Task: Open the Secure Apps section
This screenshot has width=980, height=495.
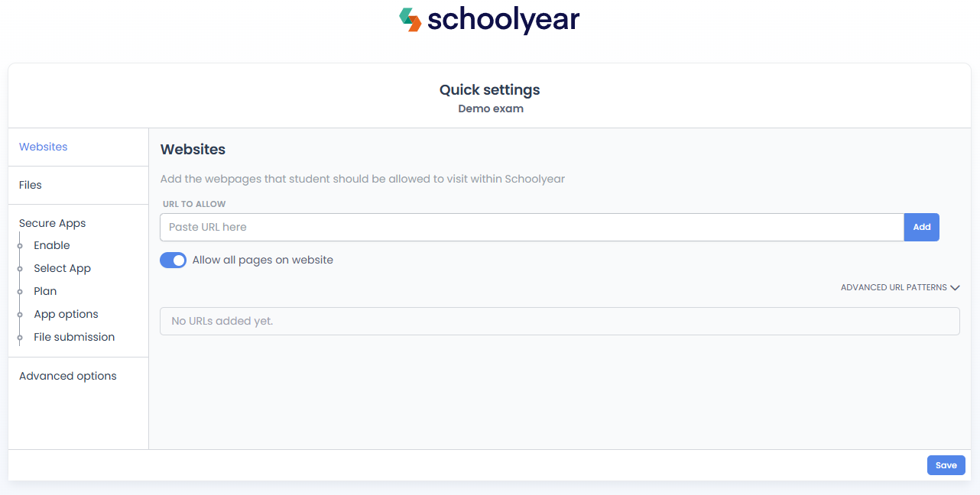Action: coord(53,223)
